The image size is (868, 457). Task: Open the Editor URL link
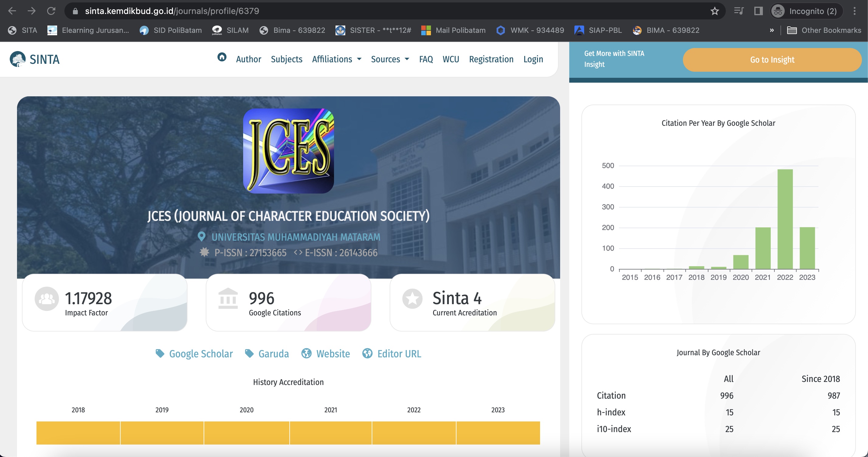[x=399, y=354]
